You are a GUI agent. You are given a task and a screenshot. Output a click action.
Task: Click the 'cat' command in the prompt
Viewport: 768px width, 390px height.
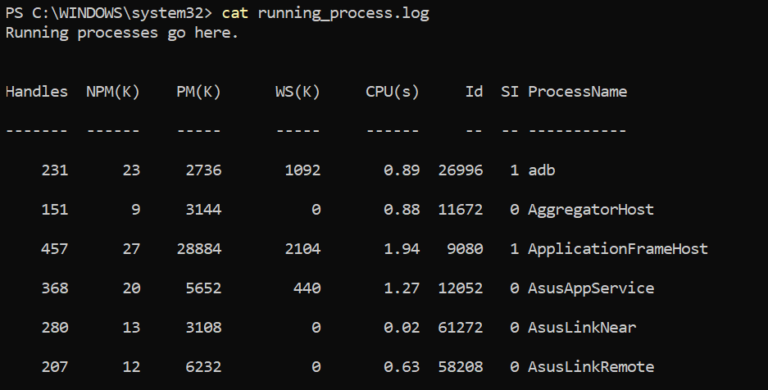235,13
